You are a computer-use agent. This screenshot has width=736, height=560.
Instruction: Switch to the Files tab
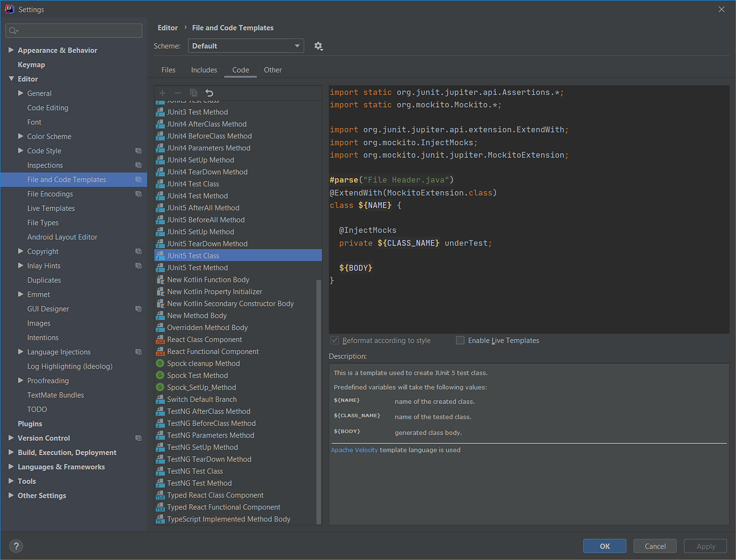click(168, 70)
